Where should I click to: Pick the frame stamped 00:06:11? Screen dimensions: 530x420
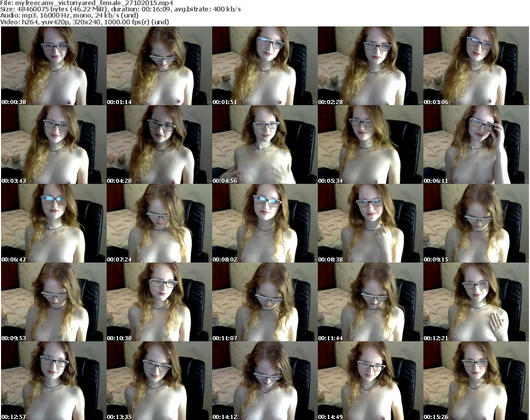coord(476,144)
